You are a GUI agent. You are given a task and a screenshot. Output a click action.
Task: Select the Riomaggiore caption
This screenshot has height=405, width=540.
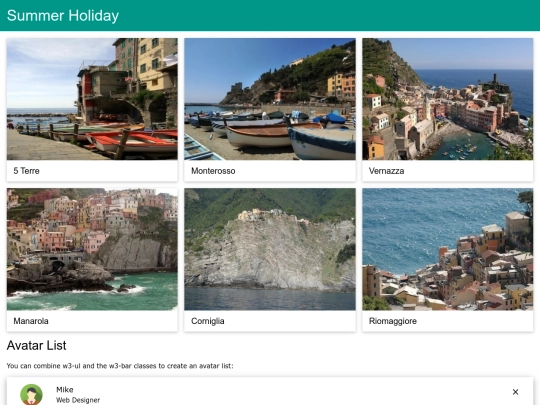393,321
